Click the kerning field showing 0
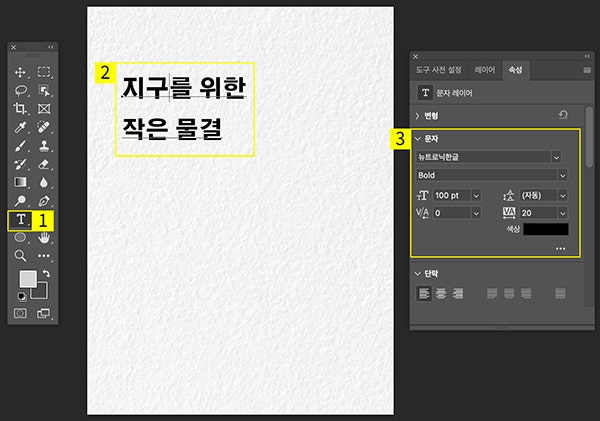 click(x=452, y=213)
